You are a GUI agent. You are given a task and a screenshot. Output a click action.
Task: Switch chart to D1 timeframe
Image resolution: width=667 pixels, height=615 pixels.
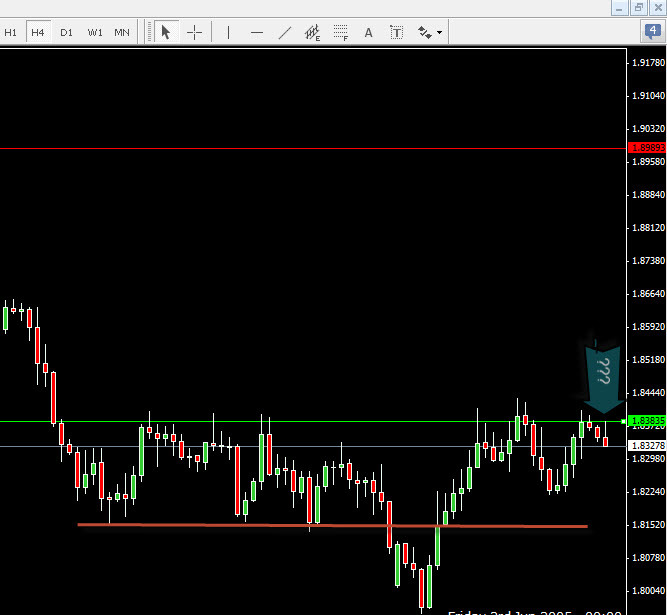[66, 32]
